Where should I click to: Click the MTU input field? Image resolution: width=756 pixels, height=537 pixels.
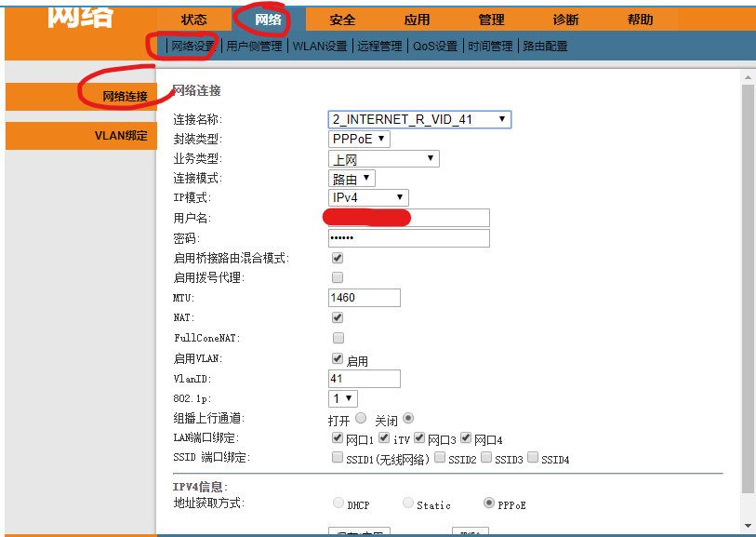coord(363,297)
